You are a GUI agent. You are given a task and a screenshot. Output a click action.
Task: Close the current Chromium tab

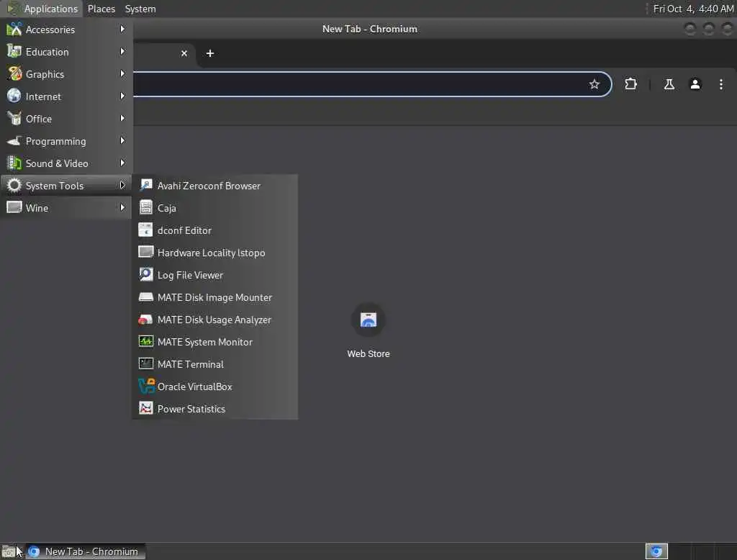click(184, 53)
